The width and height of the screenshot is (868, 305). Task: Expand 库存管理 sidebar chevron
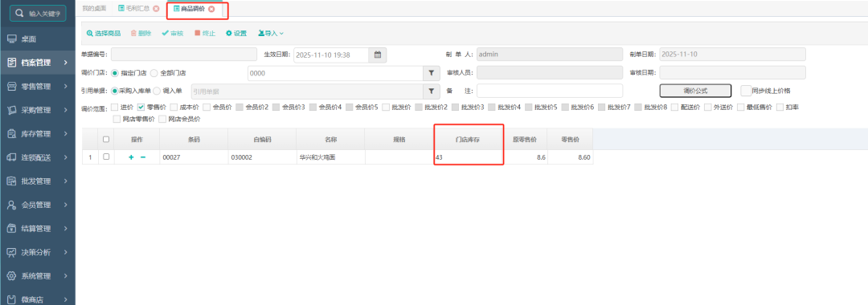66,134
